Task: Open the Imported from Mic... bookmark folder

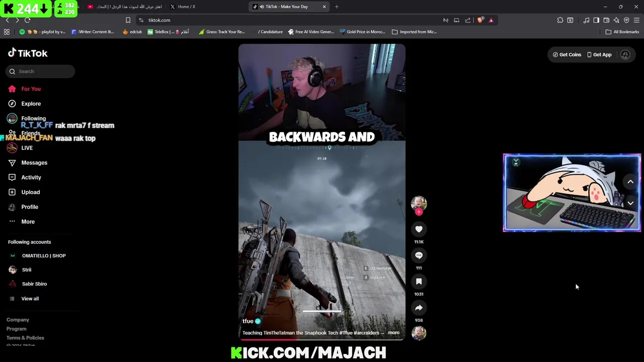Action: click(x=414, y=32)
